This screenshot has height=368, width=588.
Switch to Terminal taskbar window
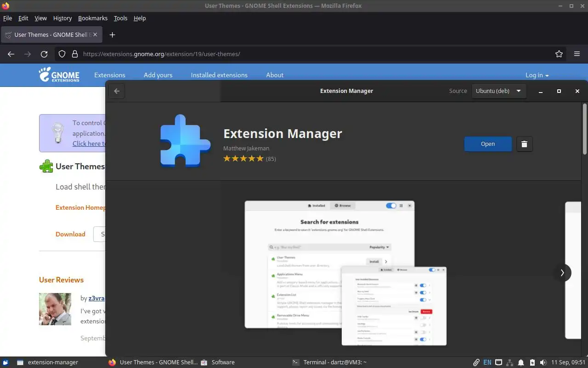coord(330,362)
